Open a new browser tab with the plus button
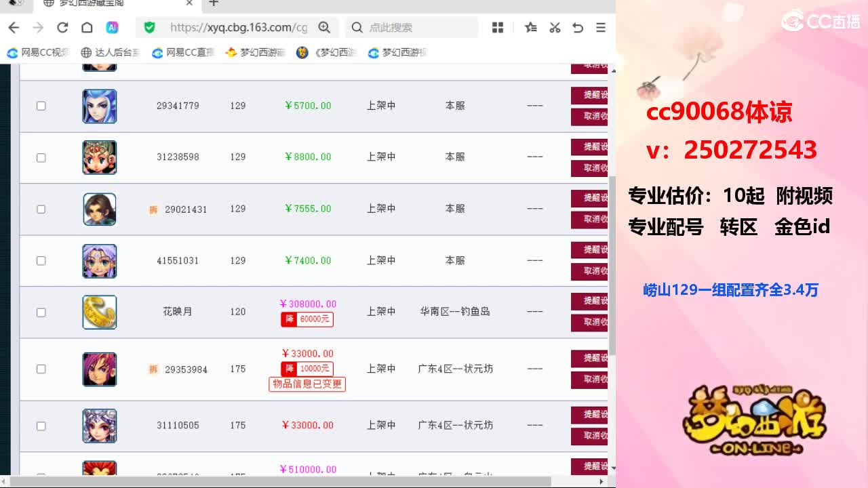 pyautogui.click(x=214, y=3)
